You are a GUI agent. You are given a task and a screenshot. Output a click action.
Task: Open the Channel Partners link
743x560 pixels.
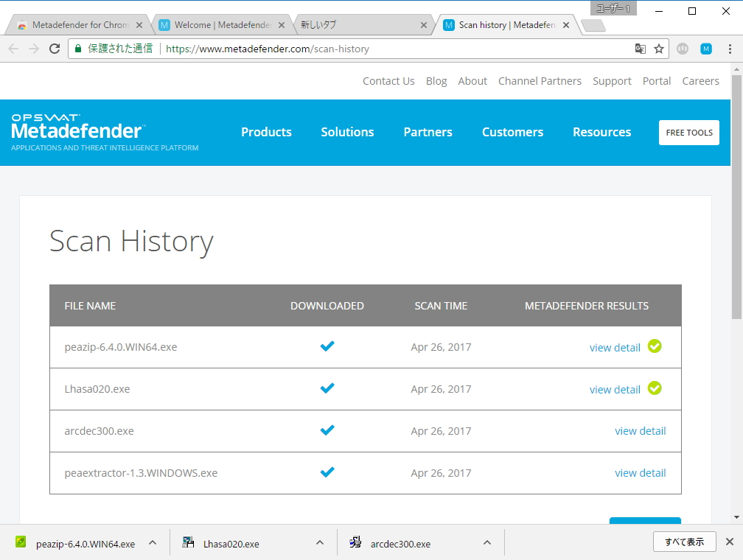(x=540, y=81)
